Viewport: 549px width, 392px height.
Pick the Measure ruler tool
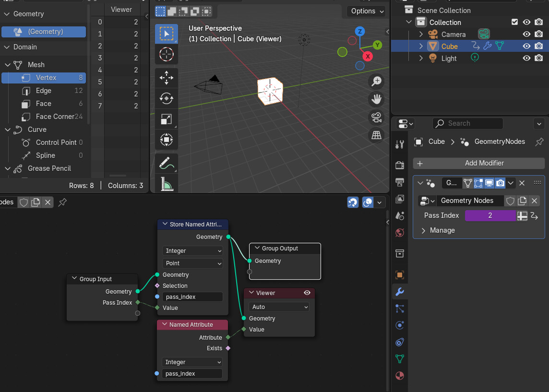tap(167, 184)
